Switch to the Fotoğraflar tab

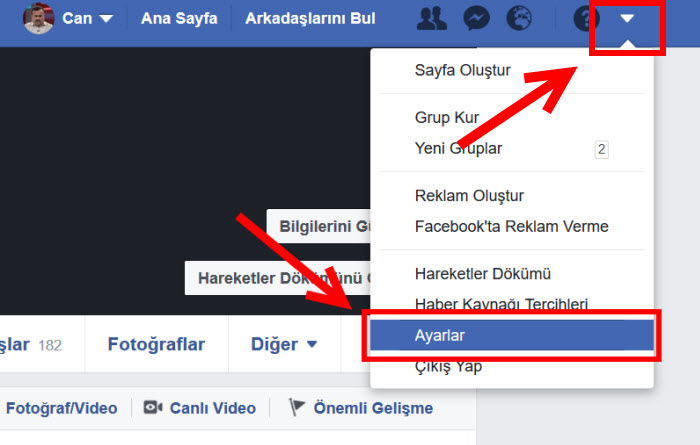156,344
